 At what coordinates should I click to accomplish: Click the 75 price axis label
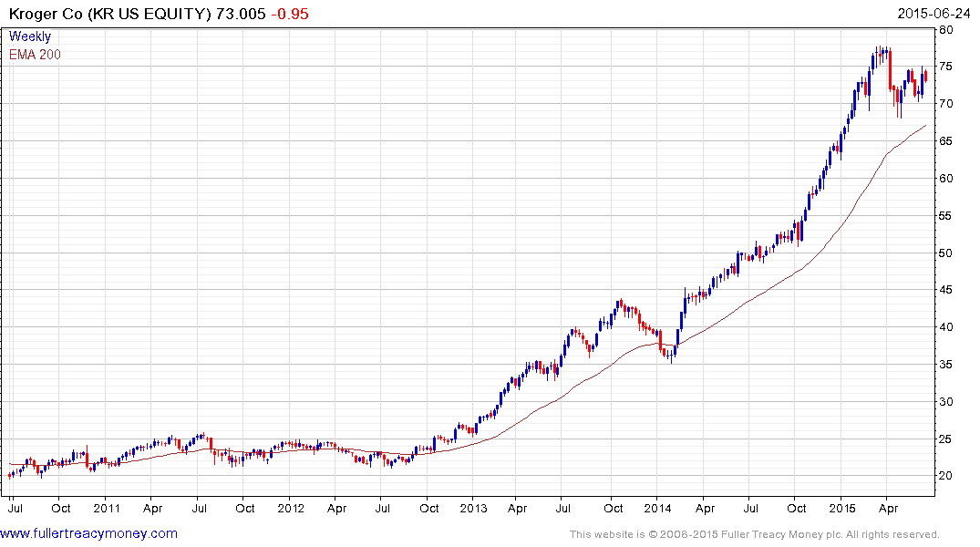(946, 67)
